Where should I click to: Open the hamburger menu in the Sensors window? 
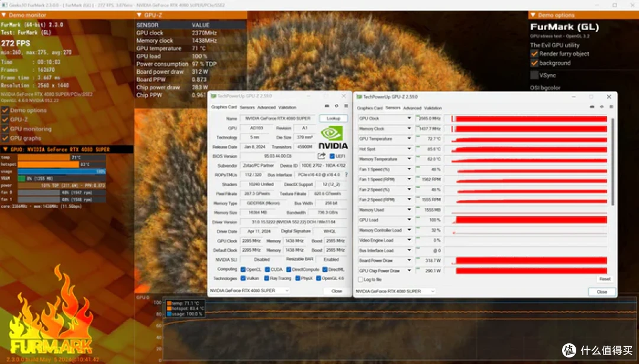click(x=611, y=107)
